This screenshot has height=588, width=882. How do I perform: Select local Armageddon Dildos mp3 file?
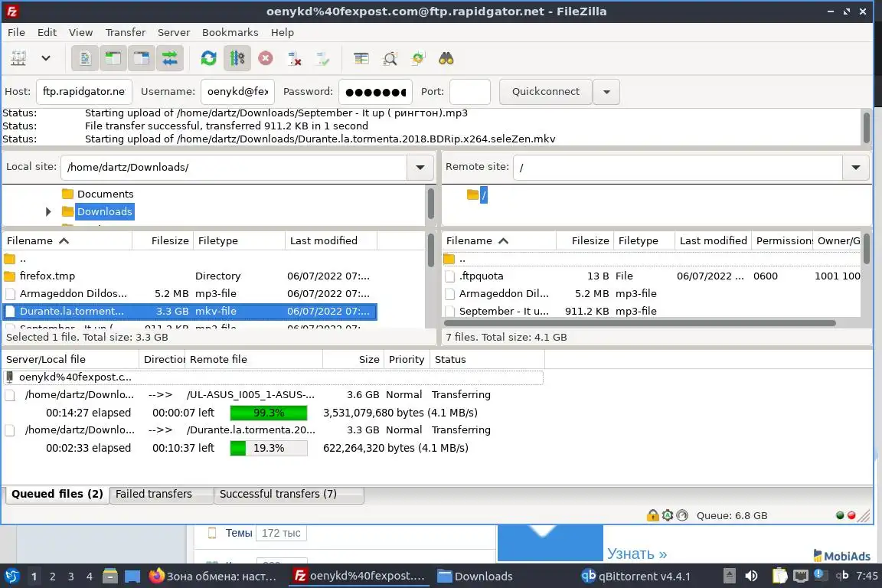(x=190, y=294)
